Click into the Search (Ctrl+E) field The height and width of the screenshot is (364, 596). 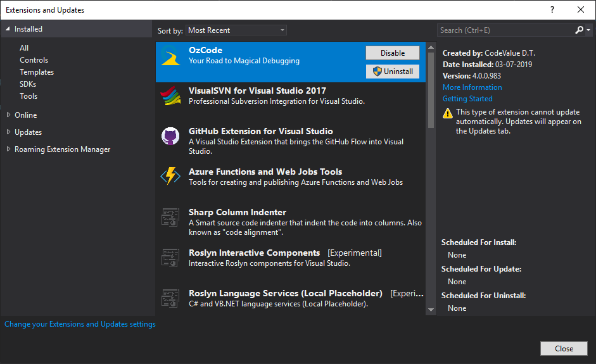point(505,30)
